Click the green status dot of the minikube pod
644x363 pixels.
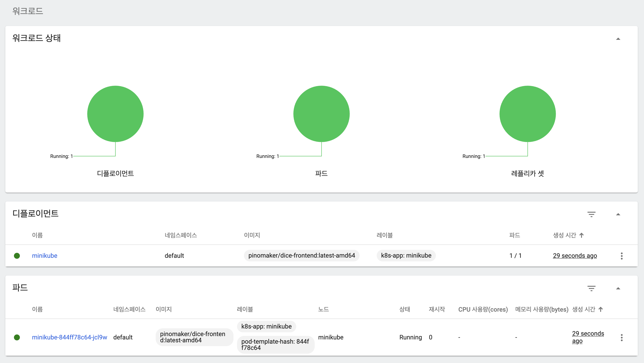click(17, 337)
